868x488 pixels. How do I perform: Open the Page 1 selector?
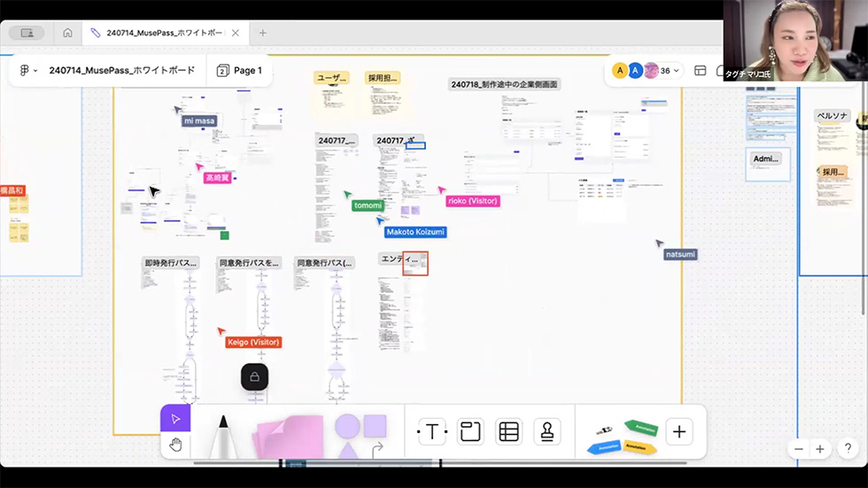click(x=240, y=70)
